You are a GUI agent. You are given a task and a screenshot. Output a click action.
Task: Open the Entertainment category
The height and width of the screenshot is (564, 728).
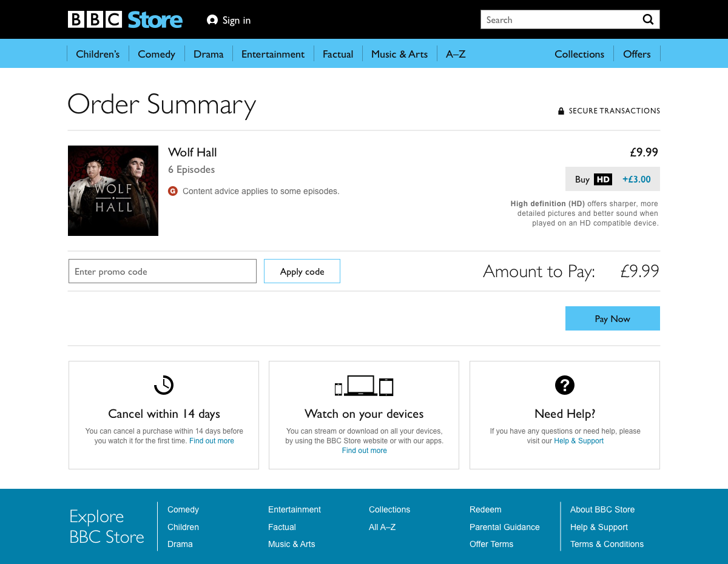273,54
